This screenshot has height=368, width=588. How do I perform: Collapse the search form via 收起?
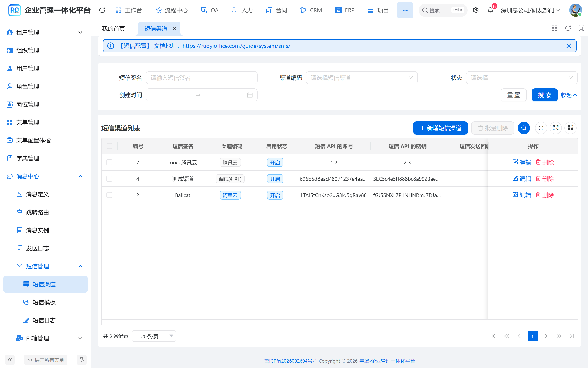point(569,95)
